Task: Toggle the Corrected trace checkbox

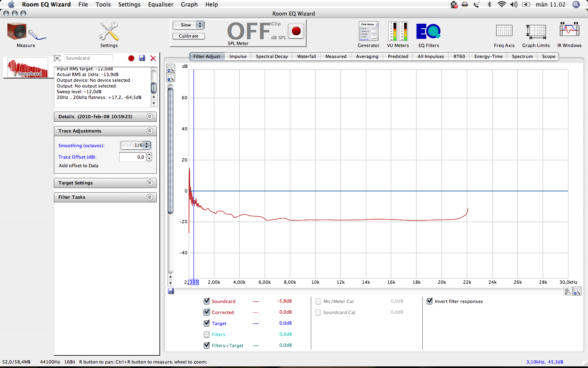Action: [207, 312]
